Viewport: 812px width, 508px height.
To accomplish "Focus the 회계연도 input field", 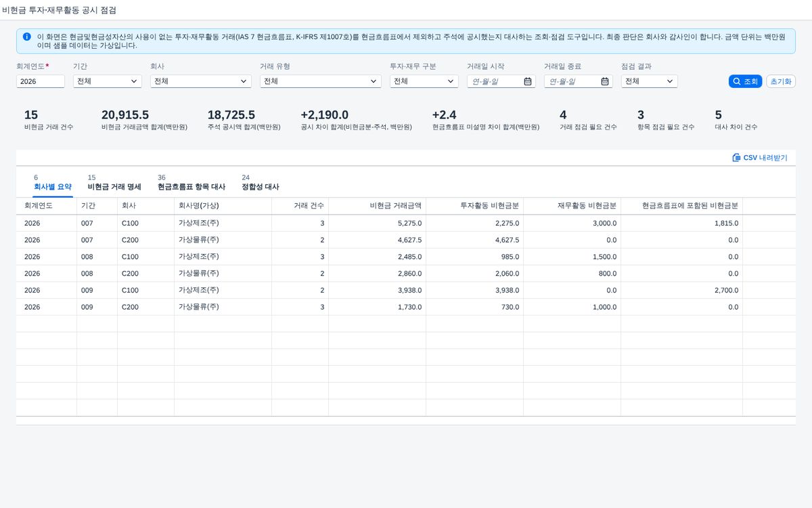I will click(x=41, y=81).
